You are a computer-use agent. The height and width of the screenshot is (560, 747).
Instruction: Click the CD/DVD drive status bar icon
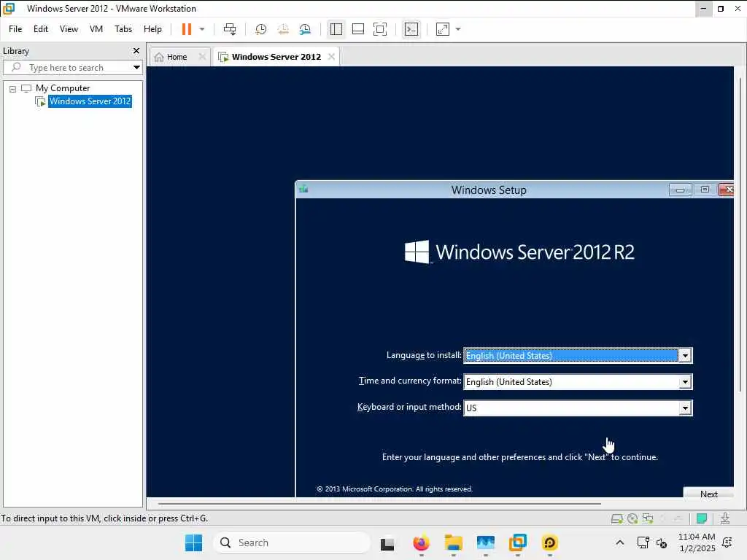632,519
